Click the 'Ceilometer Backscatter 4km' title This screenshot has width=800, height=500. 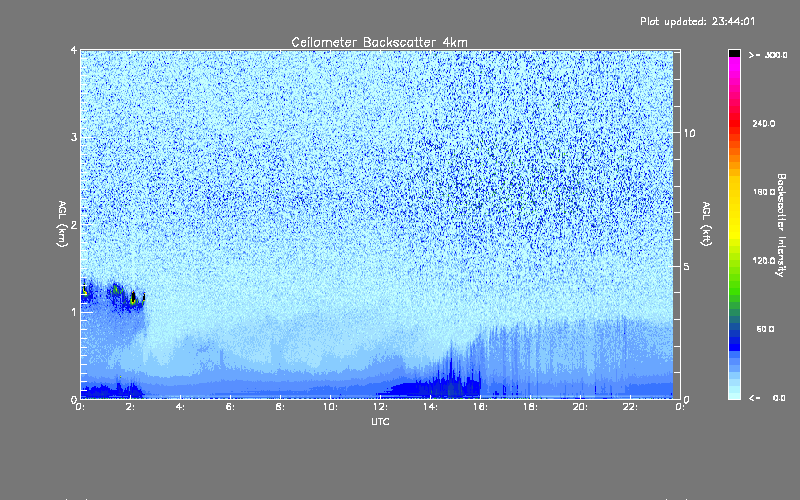coord(379,42)
